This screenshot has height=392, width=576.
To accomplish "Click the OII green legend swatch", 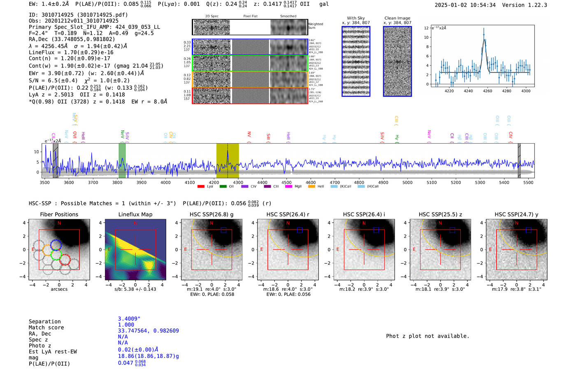I will [x=223, y=186].
